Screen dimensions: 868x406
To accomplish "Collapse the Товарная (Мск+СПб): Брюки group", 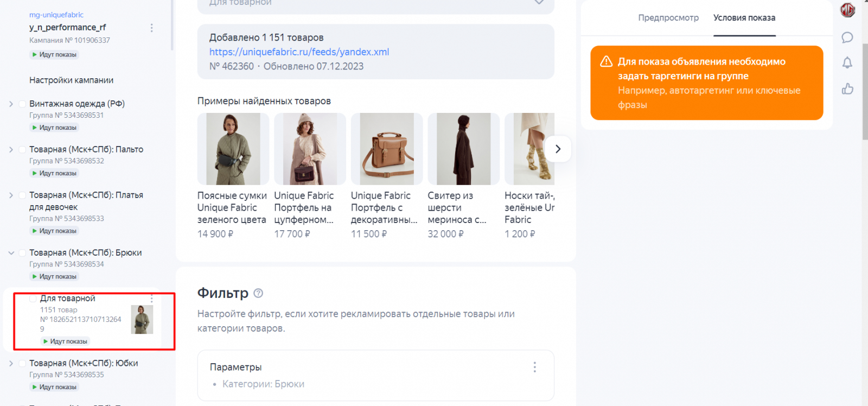I will (11, 253).
